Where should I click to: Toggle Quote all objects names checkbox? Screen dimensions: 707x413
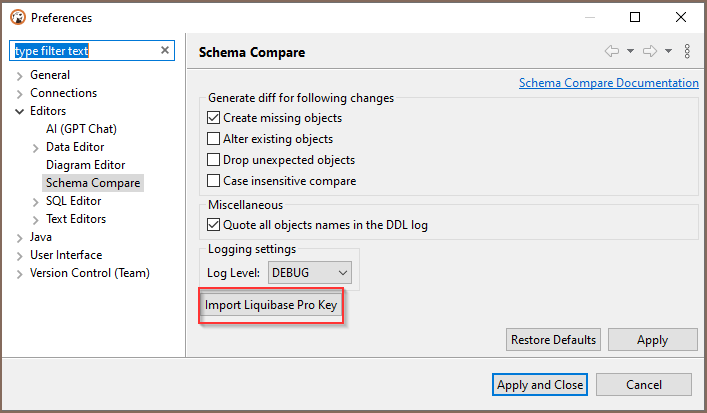(213, 225)
